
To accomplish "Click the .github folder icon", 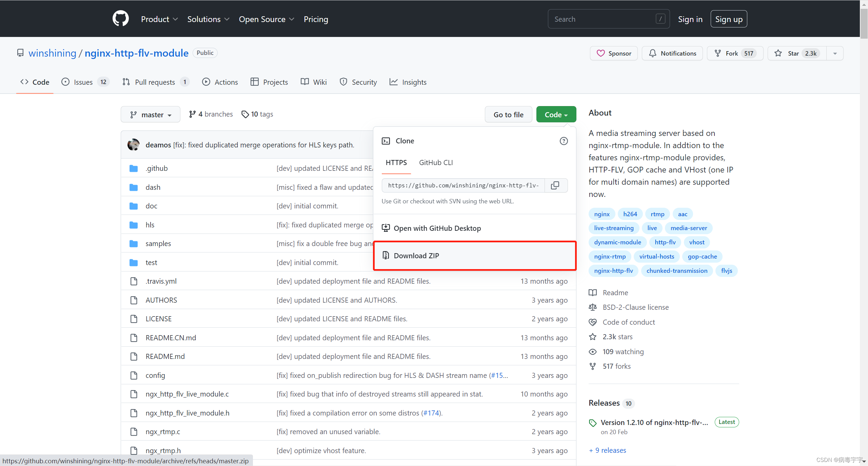I will 134,168.
